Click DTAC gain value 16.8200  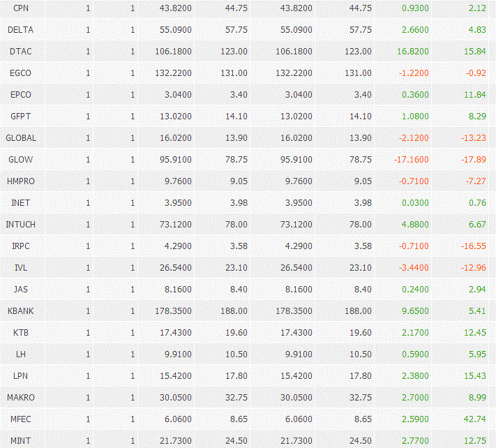413,51
